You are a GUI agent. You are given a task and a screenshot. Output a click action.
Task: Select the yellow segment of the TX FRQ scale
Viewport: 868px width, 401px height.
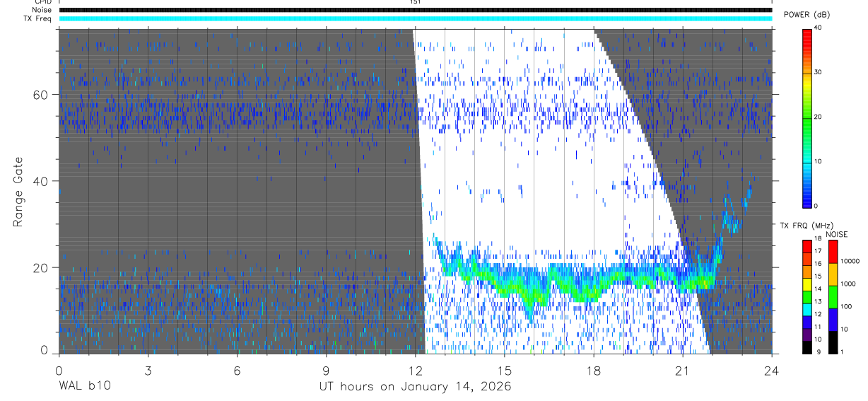point(807,284)
